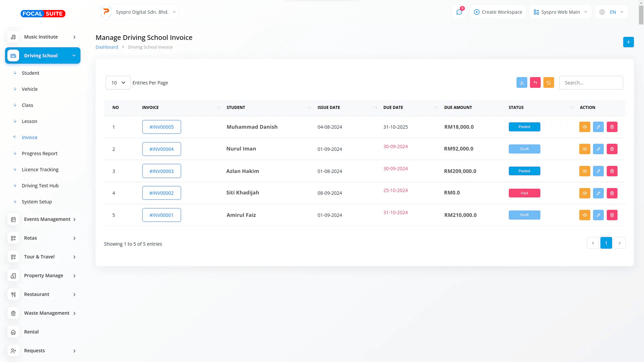Click the Create Workspace button

[x=498, y=12]
